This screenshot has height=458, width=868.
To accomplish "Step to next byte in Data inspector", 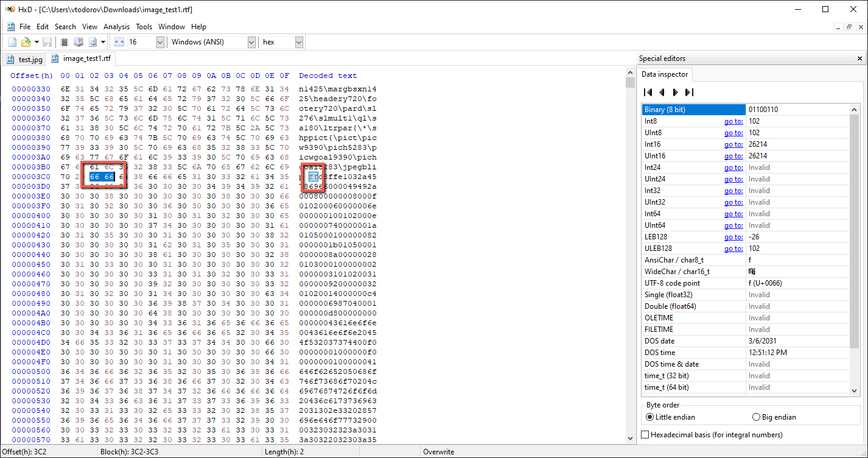I will tap(675, 93).
